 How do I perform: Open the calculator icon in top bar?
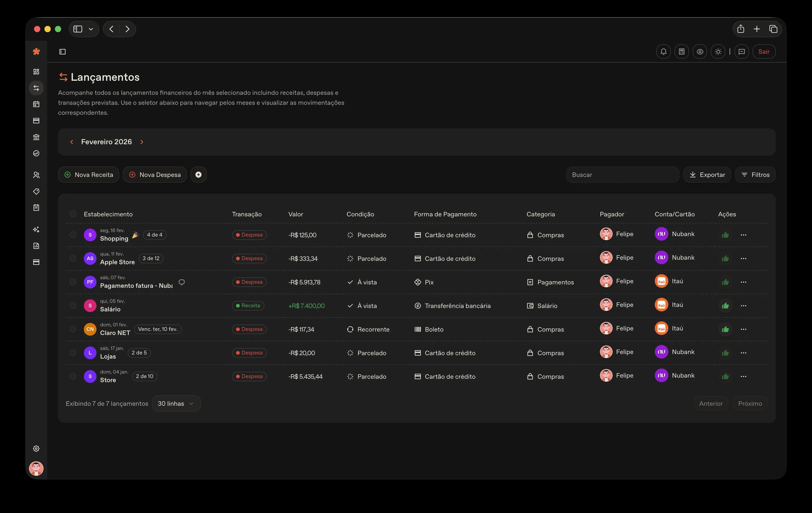(681, 52)
